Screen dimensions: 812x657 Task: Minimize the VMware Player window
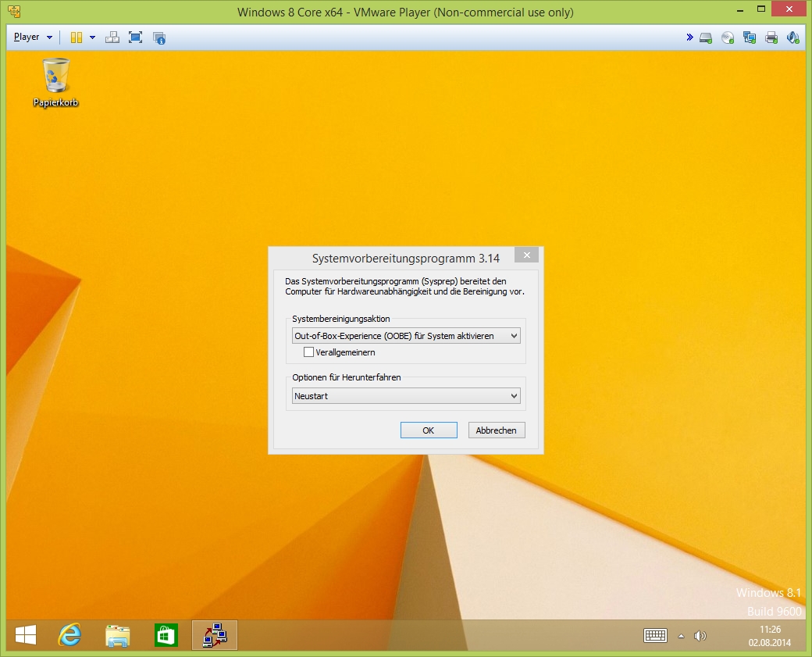point(740,10)
